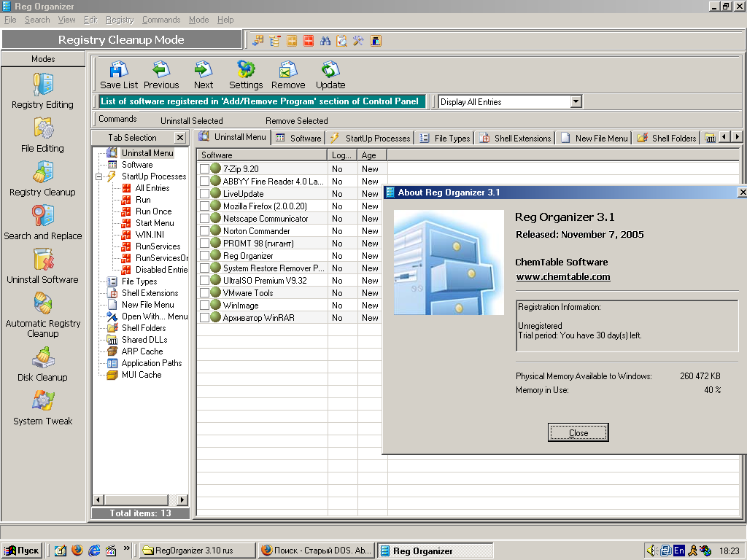Check the 7-Zip 9.20 checkbox
The height and width of the screenshot is (560, 747).
205,169
